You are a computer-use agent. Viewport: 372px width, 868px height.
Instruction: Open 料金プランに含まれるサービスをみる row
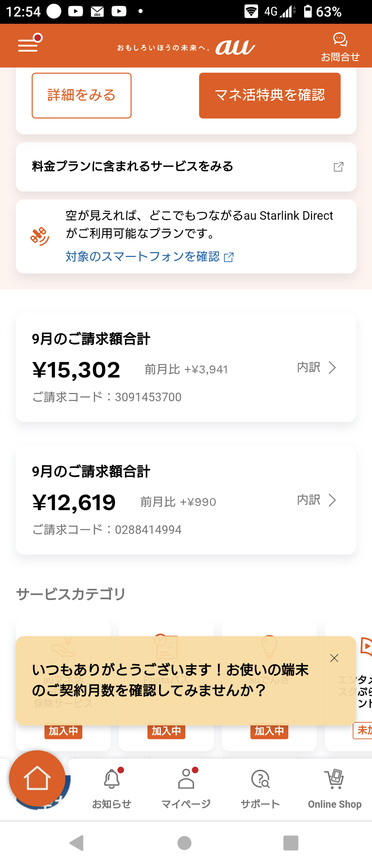(x=133, y=167)
